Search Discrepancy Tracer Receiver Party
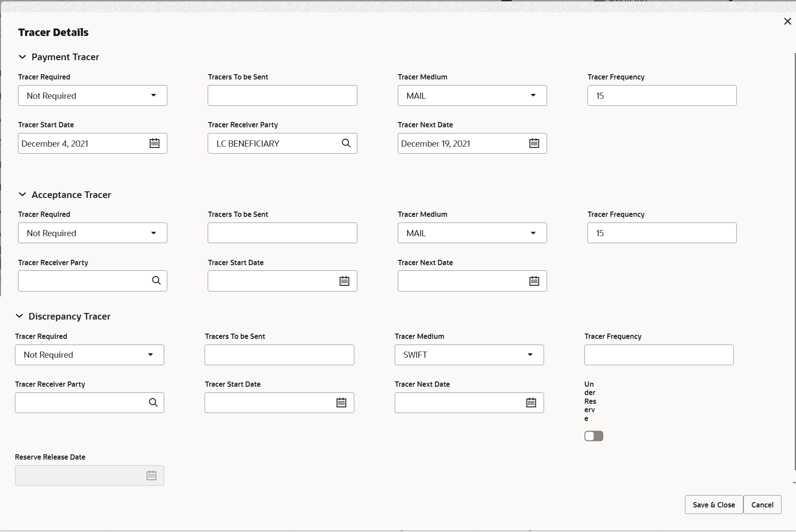Screen dimensions: 796x532 pos(153,403)
